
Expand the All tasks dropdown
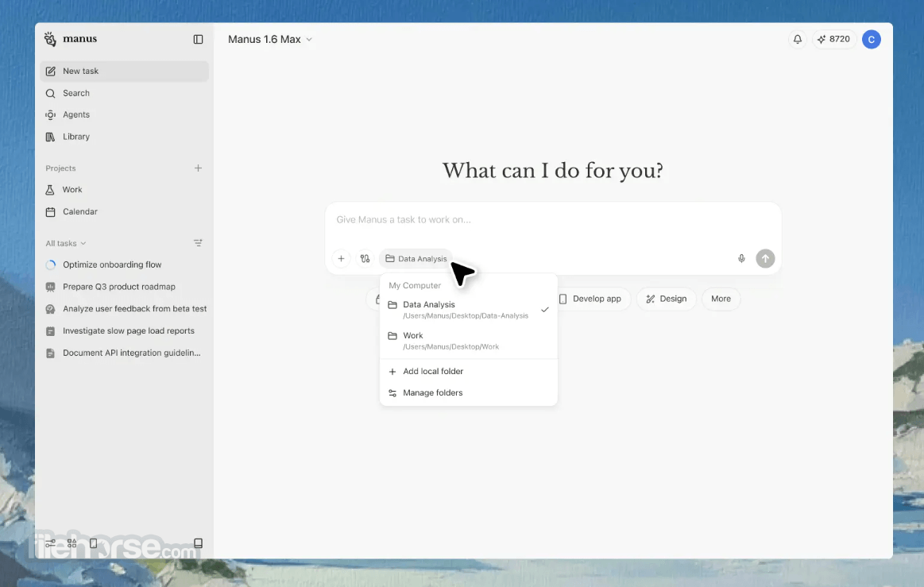pos(65,243)
